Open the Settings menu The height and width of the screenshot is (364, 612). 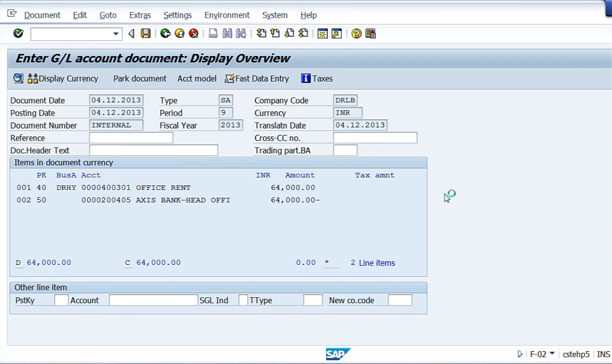click(178, 15)
